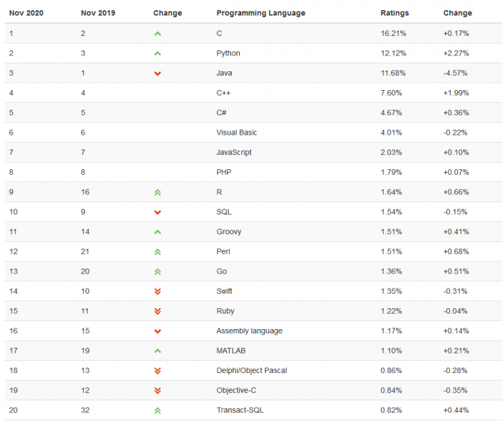
Task: Click double green arrow in Transact-SQL row
Action: coord(157,410)
